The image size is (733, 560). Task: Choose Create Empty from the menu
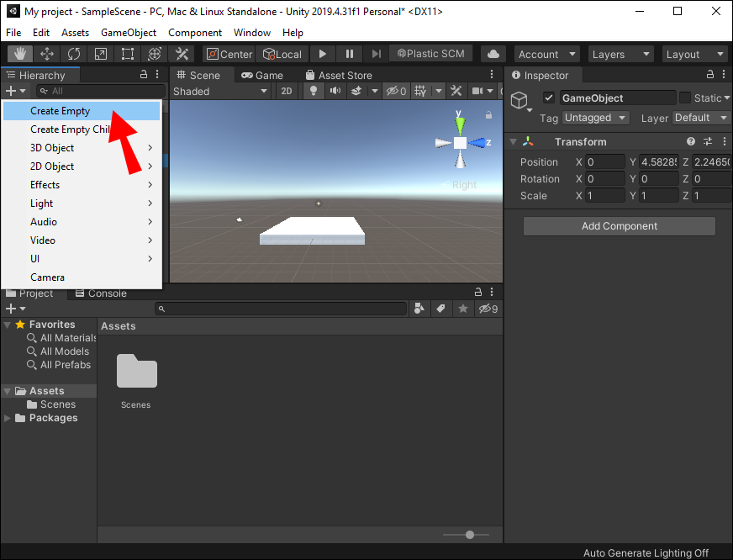point(61,111)
